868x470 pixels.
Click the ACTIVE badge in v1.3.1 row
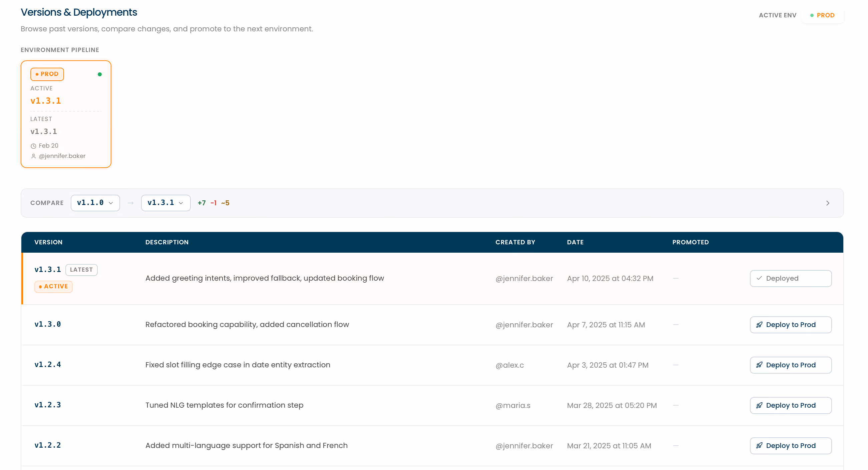53,287
